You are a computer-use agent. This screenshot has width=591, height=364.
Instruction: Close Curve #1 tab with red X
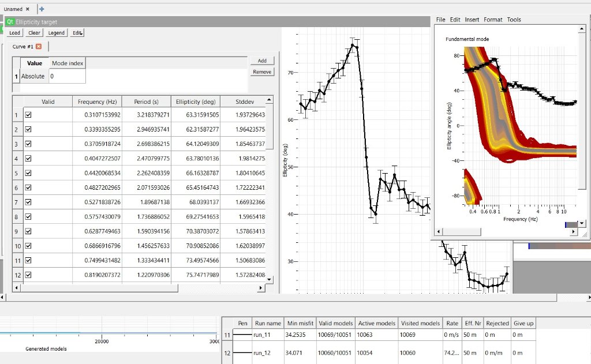(x=39, y=46)
